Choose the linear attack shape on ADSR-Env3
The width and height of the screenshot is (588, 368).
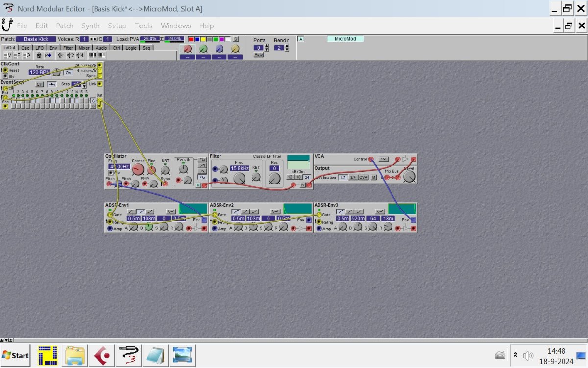350,211
